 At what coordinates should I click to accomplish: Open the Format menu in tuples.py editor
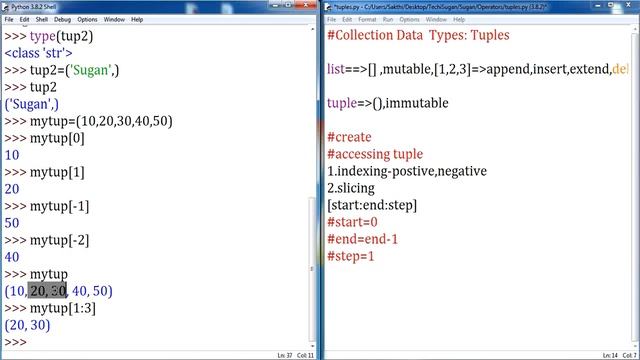[x=367, y=20]
